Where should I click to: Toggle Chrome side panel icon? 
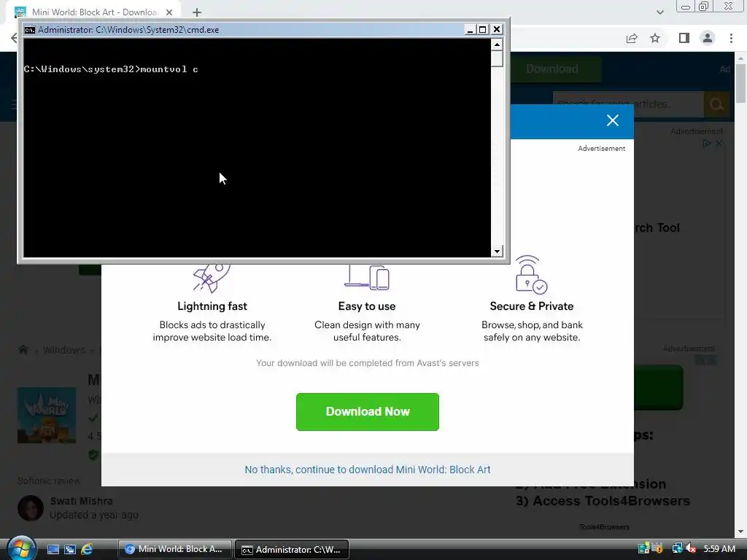pyautogui.click(x=684, y=38)
